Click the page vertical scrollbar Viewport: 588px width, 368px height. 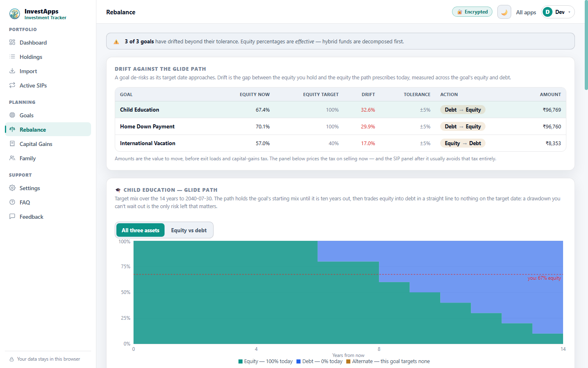coord(586,45)
